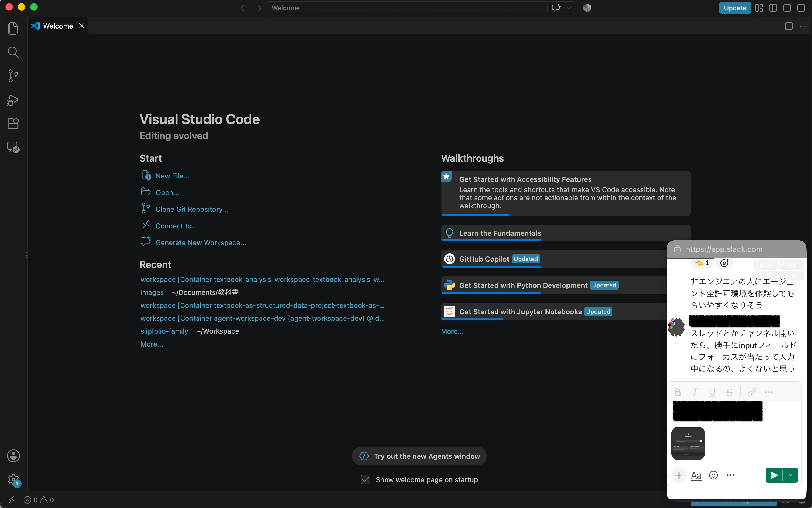
Task: Open recent folder slipfolio-family
Action: (164, 331)
